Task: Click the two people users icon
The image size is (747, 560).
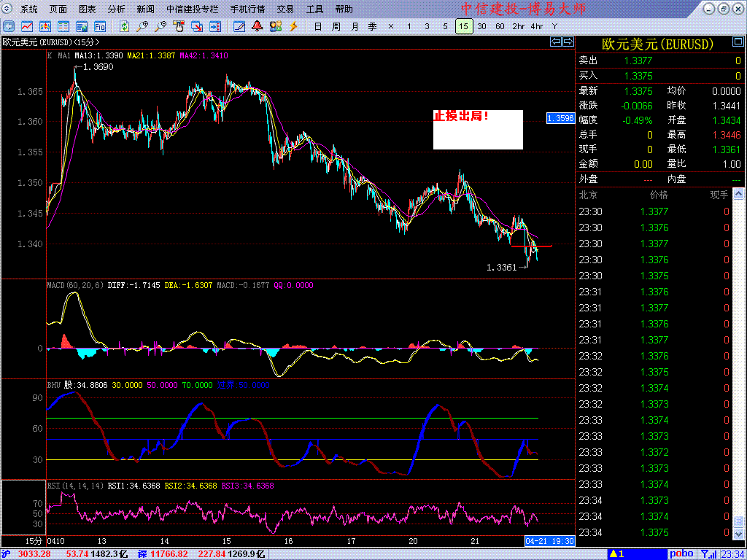Action: [x=275, y=26]
